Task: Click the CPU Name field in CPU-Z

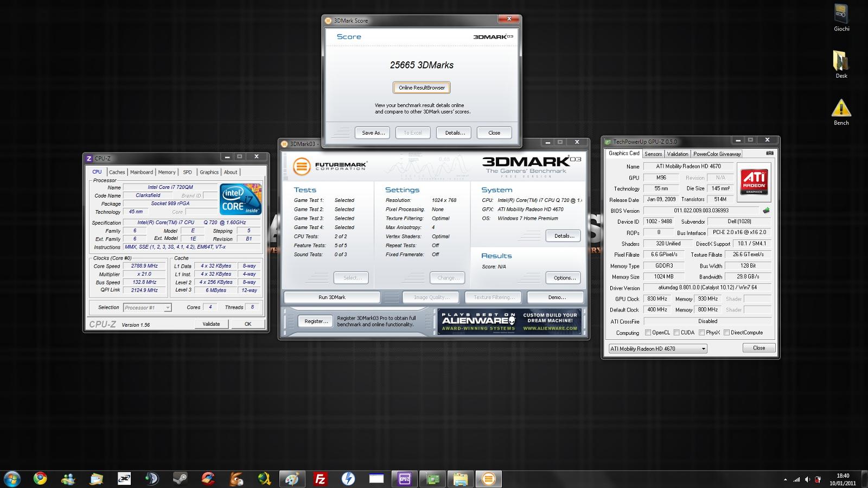Action: tap(170, 187)
